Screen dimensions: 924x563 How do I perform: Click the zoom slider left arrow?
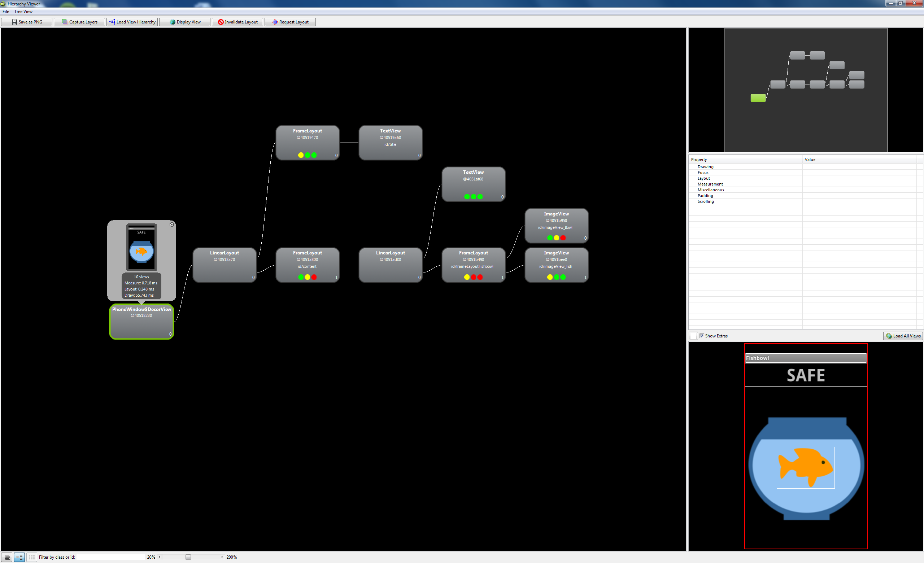coord(160,557)
